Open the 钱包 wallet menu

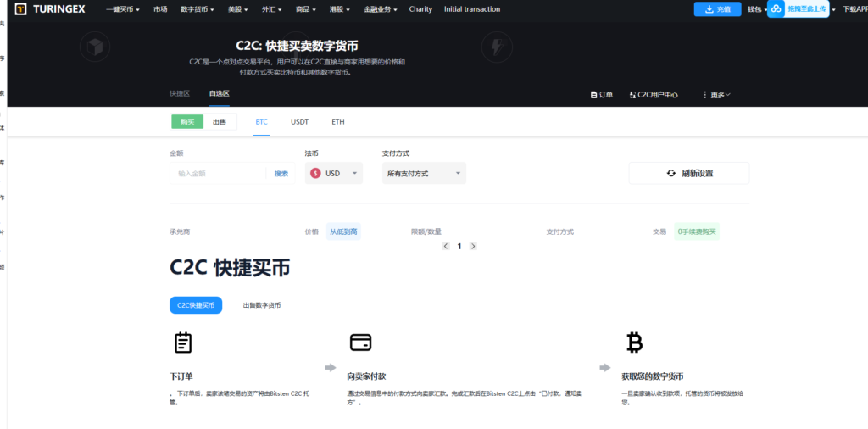757,9
